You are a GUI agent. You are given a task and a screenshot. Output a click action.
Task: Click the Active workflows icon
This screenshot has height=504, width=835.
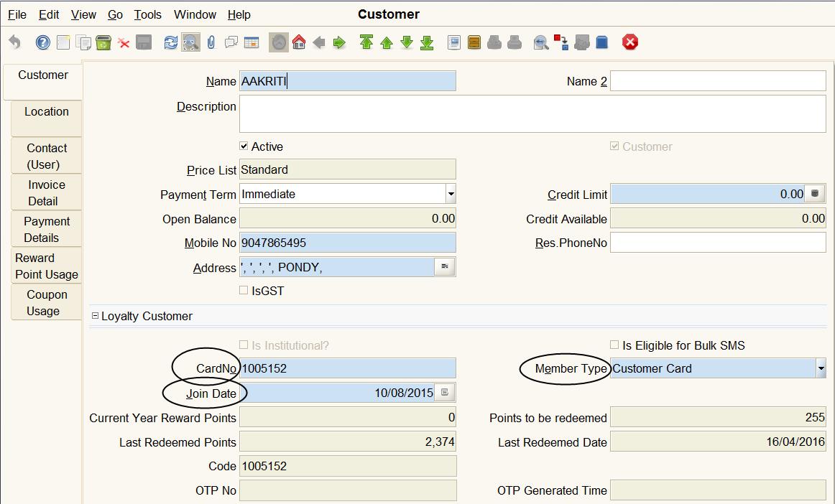561,42
